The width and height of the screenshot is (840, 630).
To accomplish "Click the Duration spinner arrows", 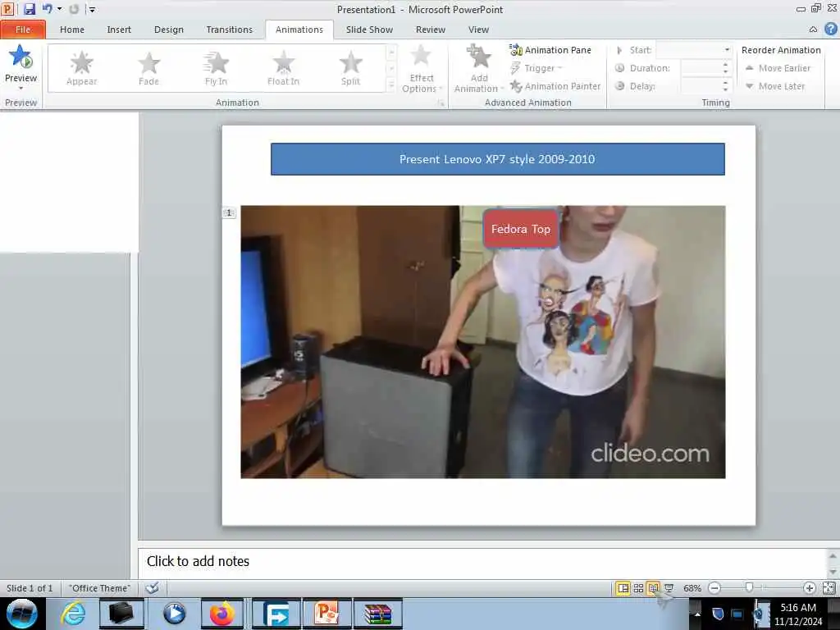I will point(726,68).
